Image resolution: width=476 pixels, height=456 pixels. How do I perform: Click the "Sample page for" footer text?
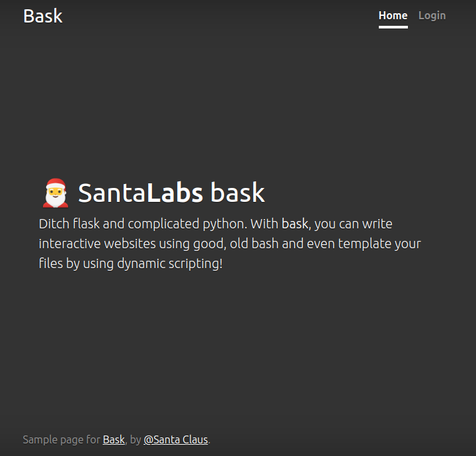point(61,439)
